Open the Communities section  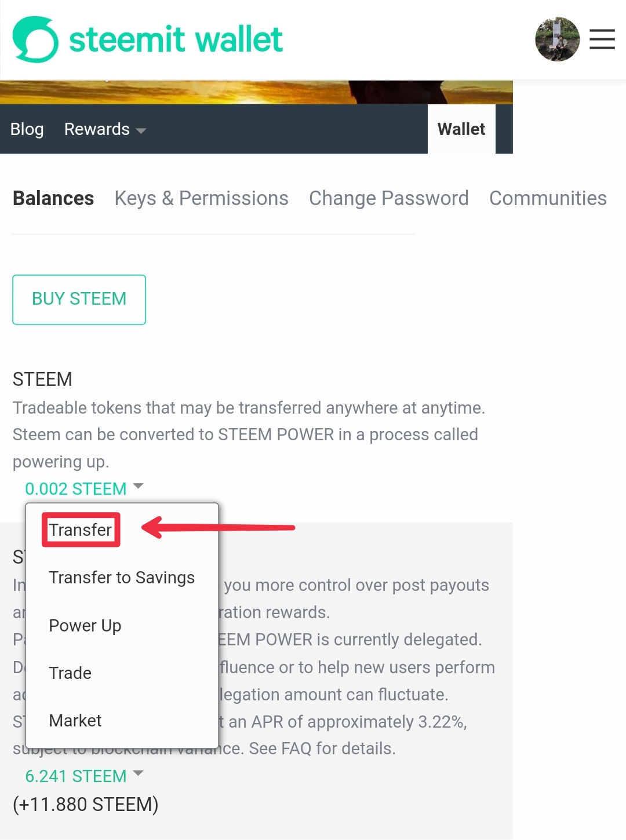548,198
